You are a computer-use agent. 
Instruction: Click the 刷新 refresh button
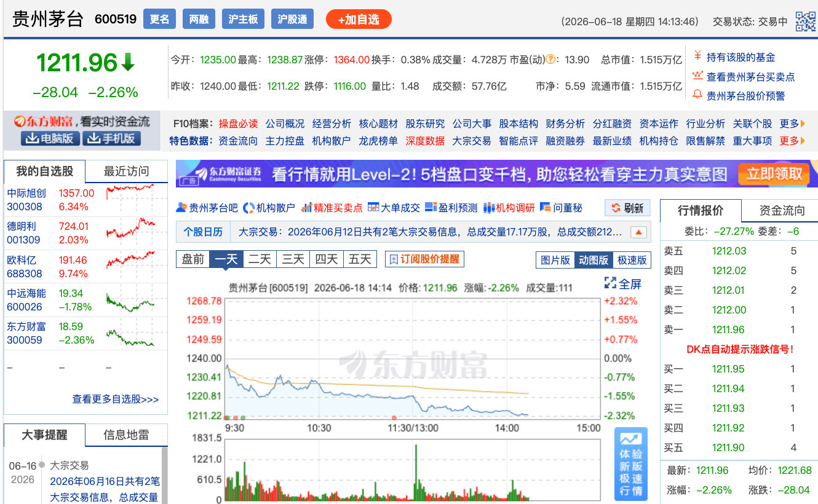[627, 208]
